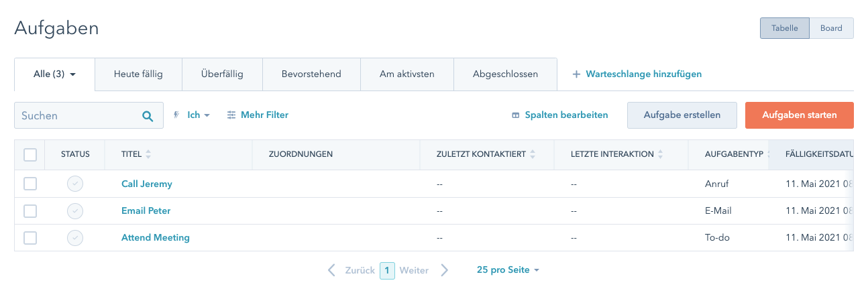Viewport: 868px width, 303px height.
Task: Check the Call Jeremy row checkbox
Action: pyautogui.click(x=30, y=184)
